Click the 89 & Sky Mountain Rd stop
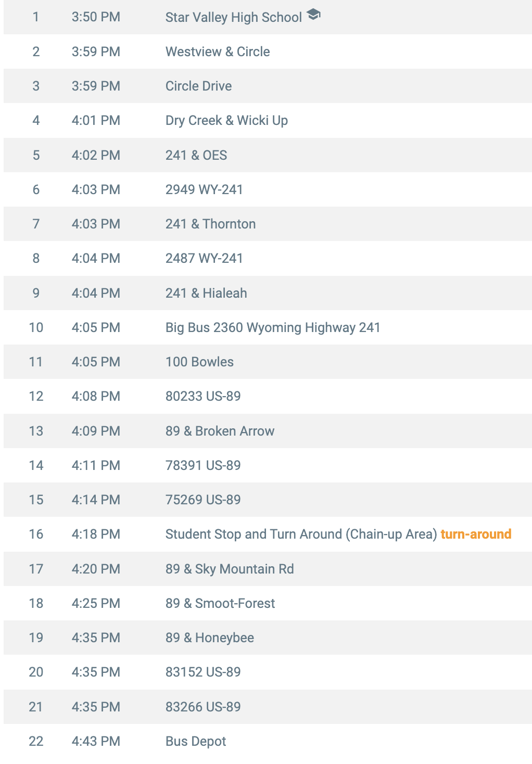This screenshot has width=532, height=764. point(230,569)
